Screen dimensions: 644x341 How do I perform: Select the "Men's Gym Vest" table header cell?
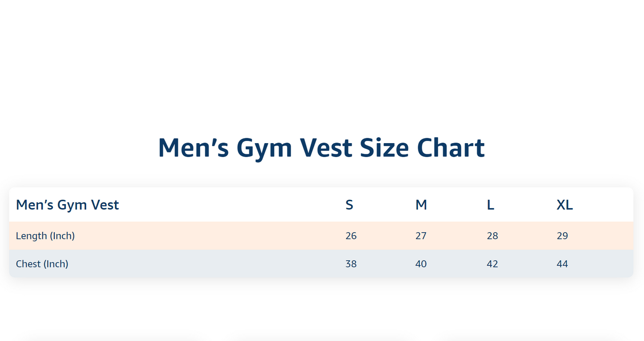67,205
